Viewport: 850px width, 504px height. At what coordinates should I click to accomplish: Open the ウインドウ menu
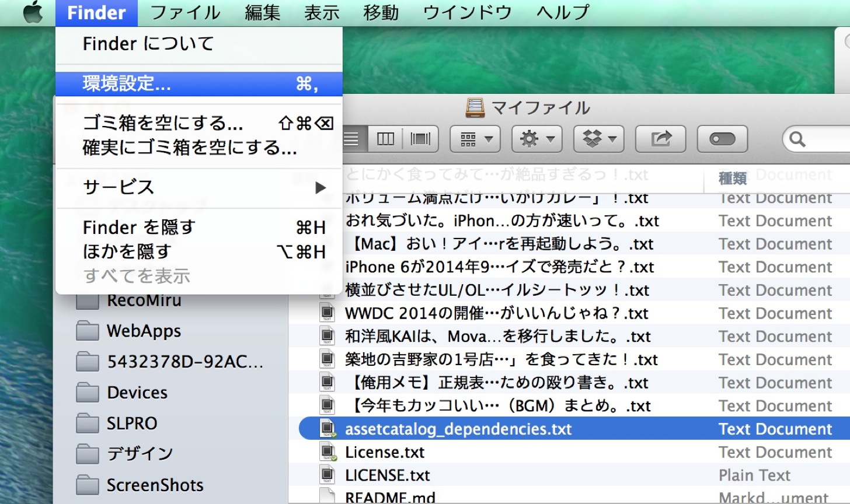point(468,13)
